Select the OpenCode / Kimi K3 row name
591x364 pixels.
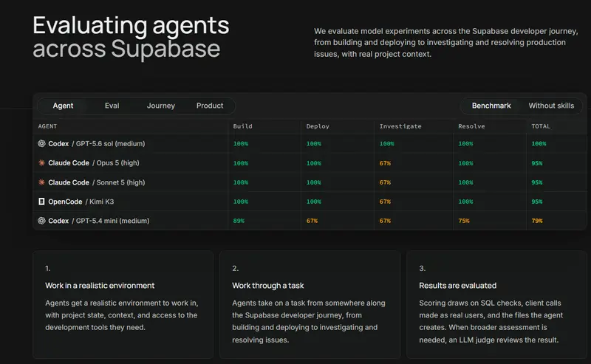tap(81, 202)
